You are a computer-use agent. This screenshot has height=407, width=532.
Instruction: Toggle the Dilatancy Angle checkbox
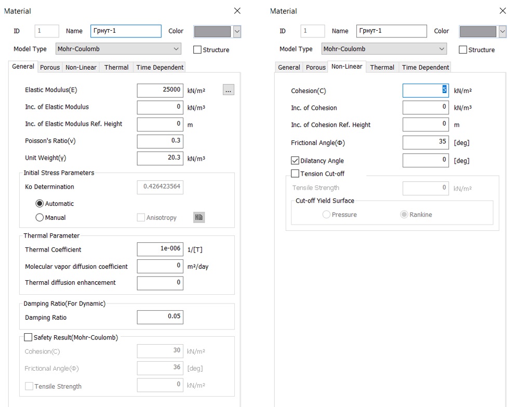(295, 161)
